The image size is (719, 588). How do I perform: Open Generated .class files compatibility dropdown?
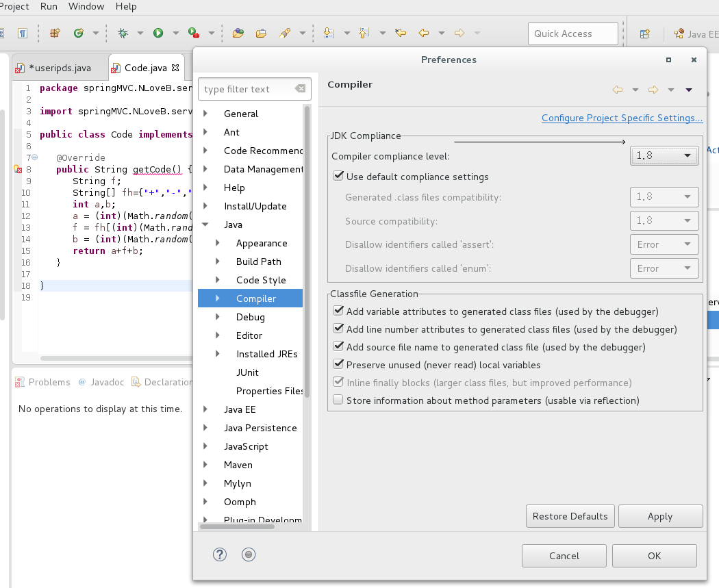click(664, 196)
